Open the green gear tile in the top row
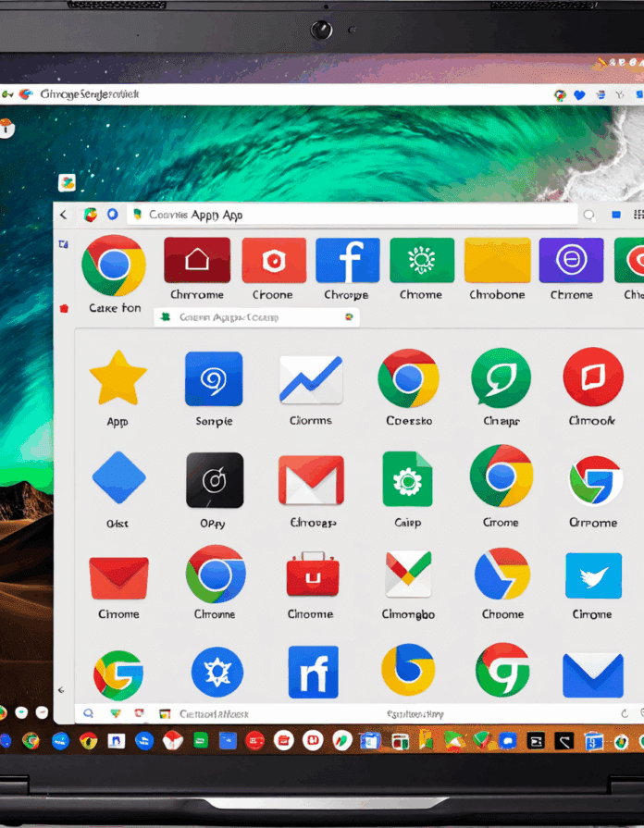This screenshot has width=644, height=828. coord(422,260)
